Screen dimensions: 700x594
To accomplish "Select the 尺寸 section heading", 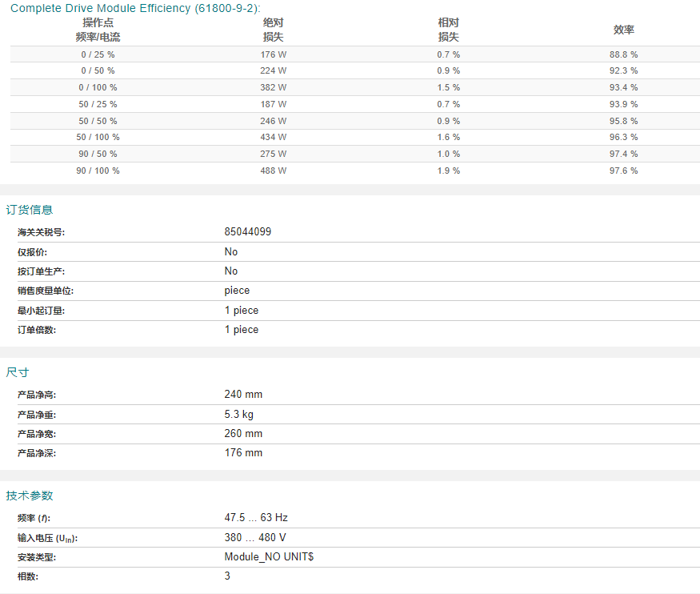I will click(18, 372).
